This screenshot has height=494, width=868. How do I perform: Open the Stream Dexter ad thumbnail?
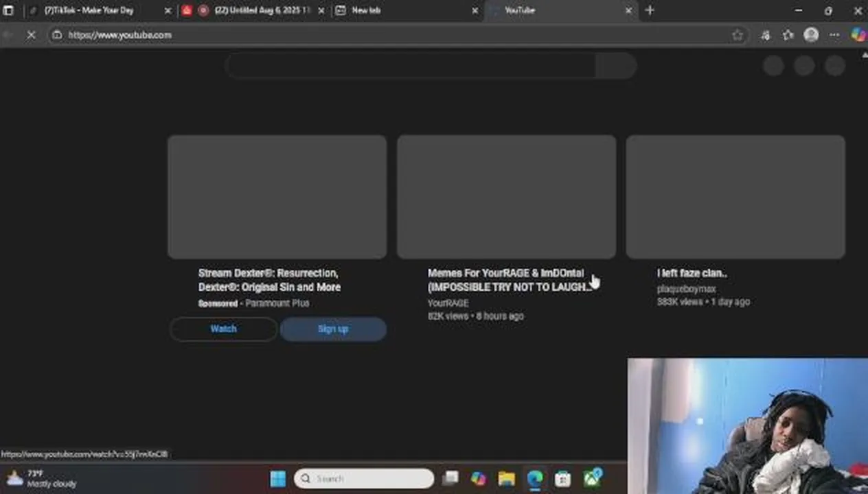[277, 197]
